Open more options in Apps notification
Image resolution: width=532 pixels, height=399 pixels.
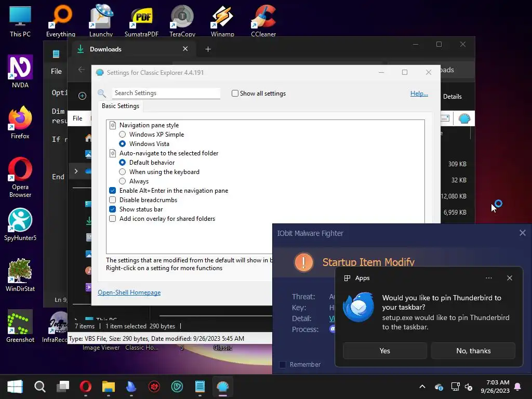click(x=488, y=278)
